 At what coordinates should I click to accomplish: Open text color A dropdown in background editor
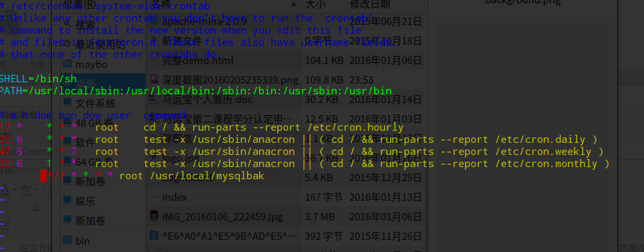tap(15, 189)
